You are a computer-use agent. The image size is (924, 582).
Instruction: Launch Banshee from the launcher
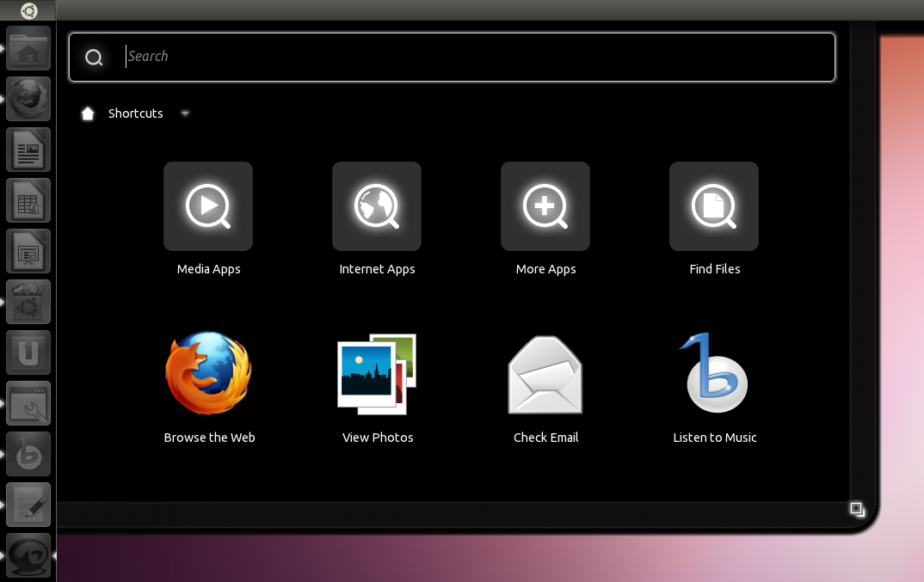click(x=28, y=454)
